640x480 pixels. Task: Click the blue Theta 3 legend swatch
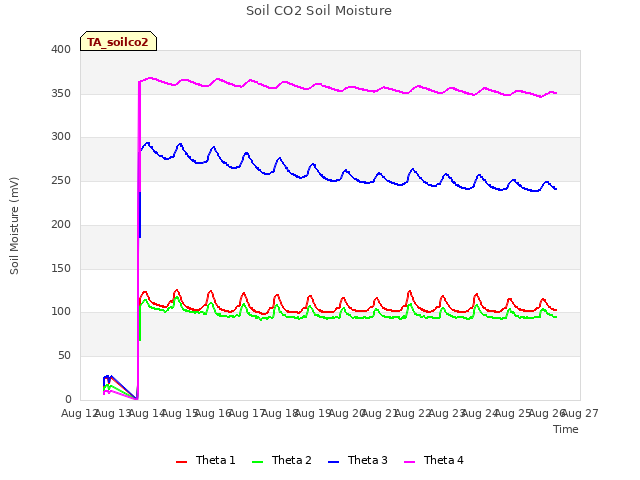(x=333, y=462)
